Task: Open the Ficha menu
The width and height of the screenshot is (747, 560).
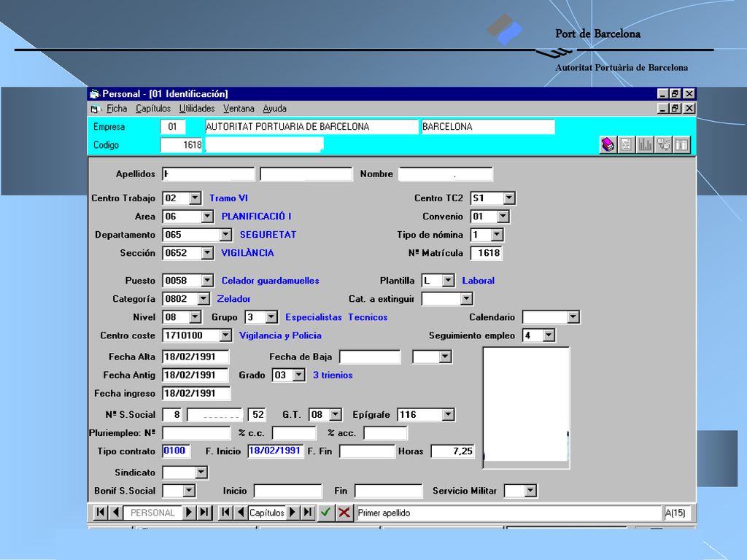Action: click(117, 109)
